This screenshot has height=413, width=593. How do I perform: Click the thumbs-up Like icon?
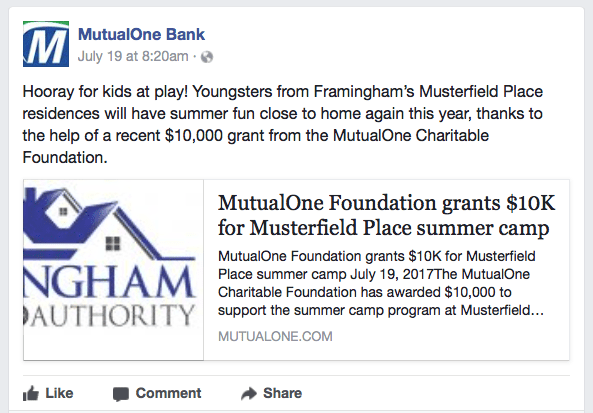point(31,394)
